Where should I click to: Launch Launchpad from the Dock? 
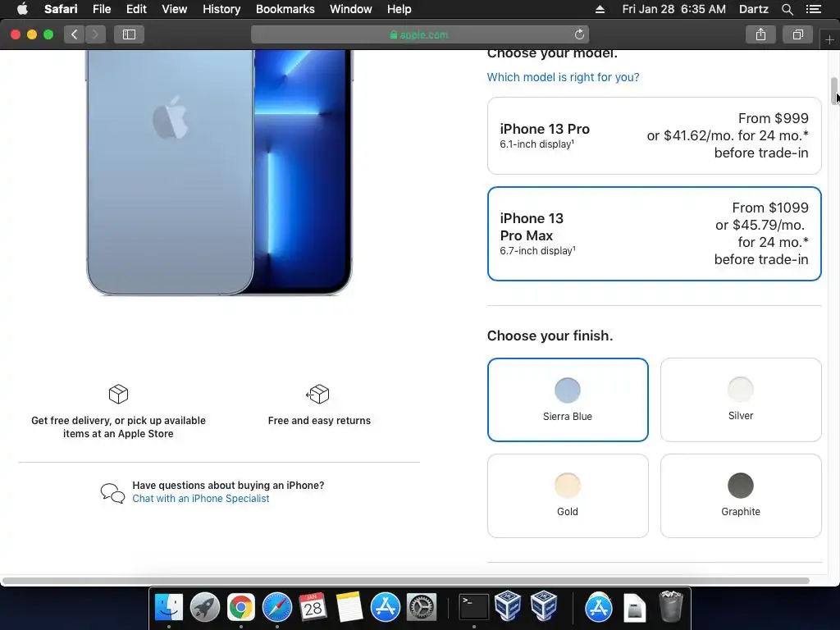[x=204, y=608]
